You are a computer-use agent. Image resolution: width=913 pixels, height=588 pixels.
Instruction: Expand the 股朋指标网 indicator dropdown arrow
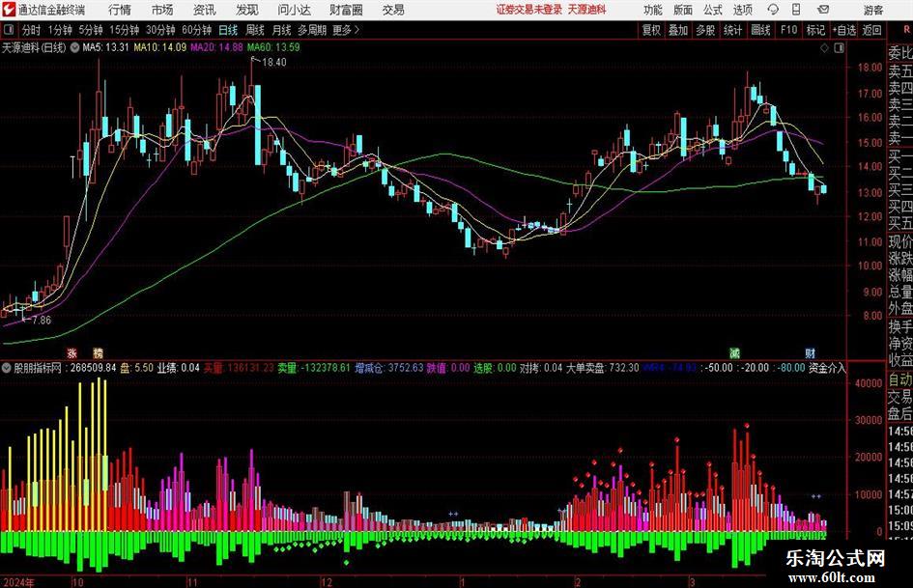[x=7, y=368]
